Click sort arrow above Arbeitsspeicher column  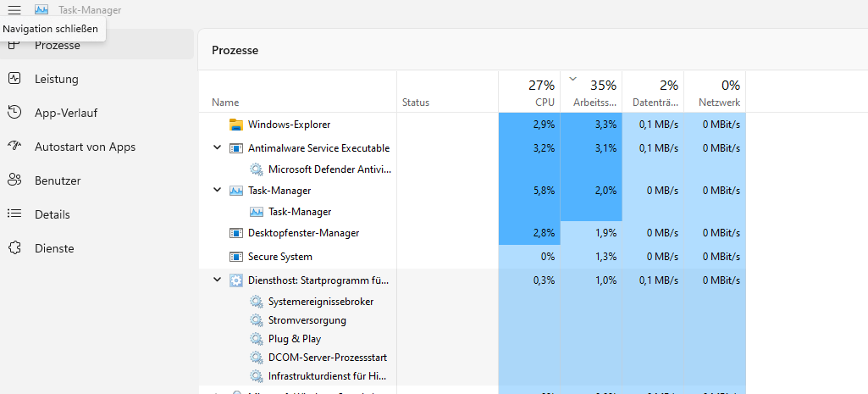pyautogui.click(x=573, y=80)
